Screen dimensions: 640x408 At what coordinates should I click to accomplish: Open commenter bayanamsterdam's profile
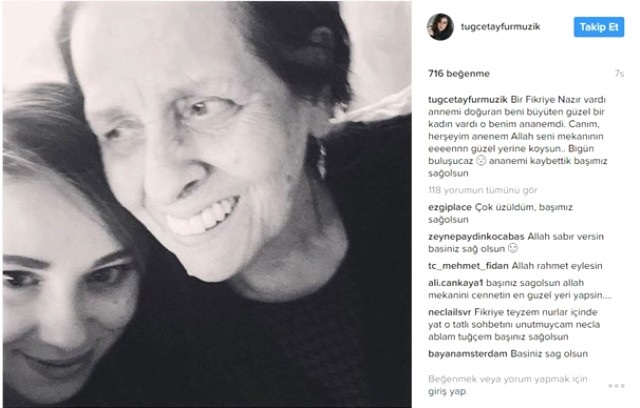pos(467,354)
